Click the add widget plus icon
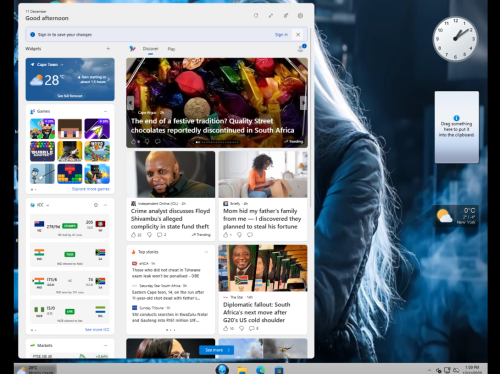500x374 pixels. point(108,49)
